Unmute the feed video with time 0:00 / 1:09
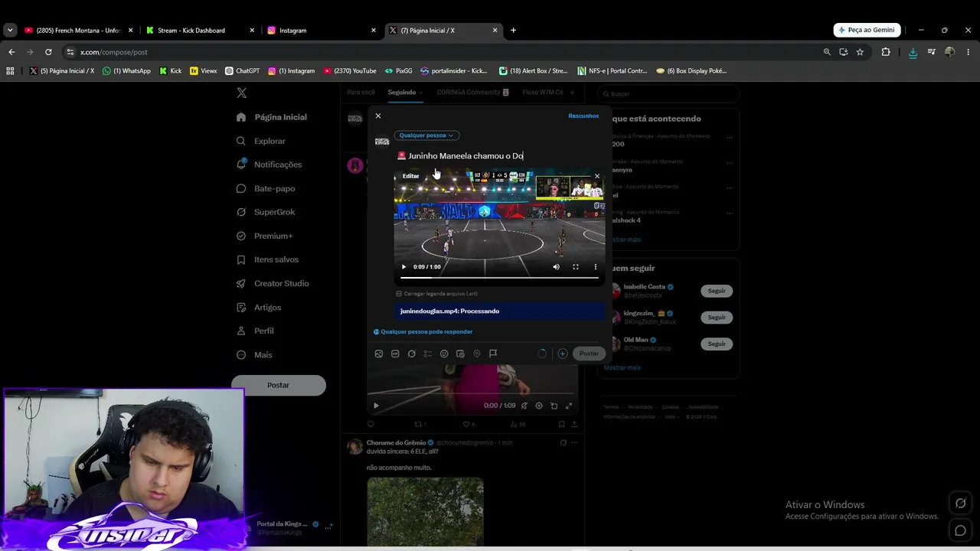 524,406
